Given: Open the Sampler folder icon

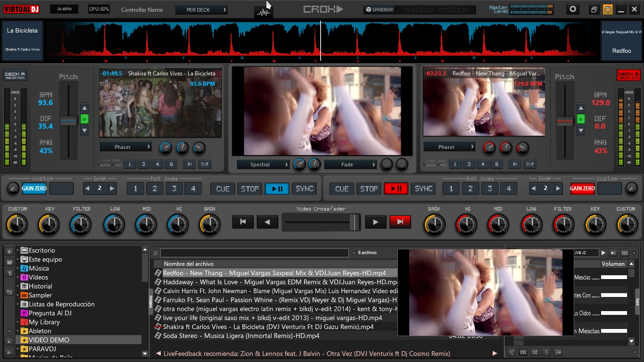Looking at the screenshot, I should 24,295.
